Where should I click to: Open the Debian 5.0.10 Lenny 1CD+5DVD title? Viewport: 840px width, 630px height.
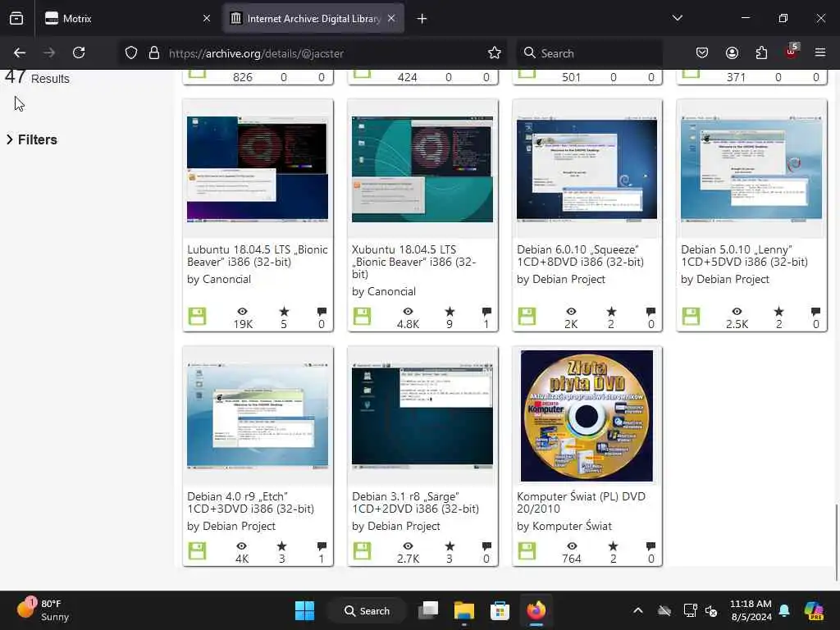(x=744, y=256)
